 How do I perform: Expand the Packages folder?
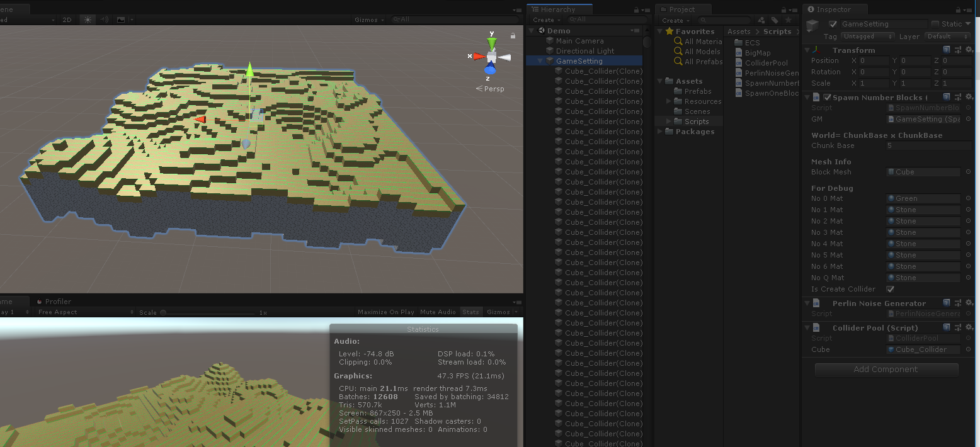[660, 132]
